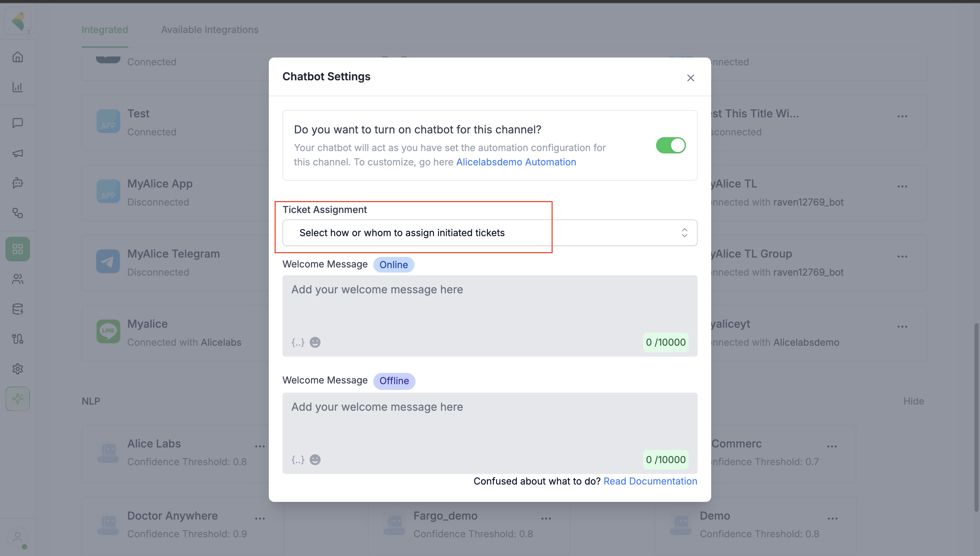980x556 pixels.
Task: Click the 'Ticket Assignment' label
Action: tap(325, 210)
